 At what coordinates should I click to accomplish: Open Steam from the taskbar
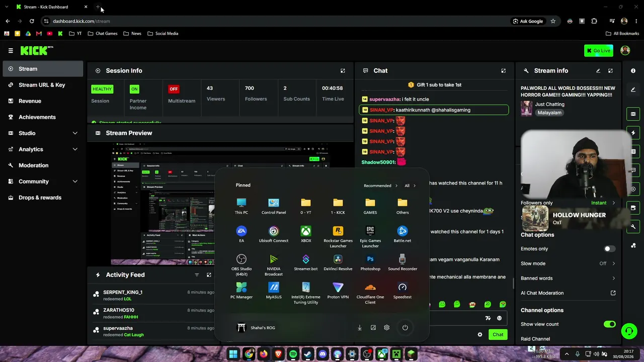(x=307, y=354)
